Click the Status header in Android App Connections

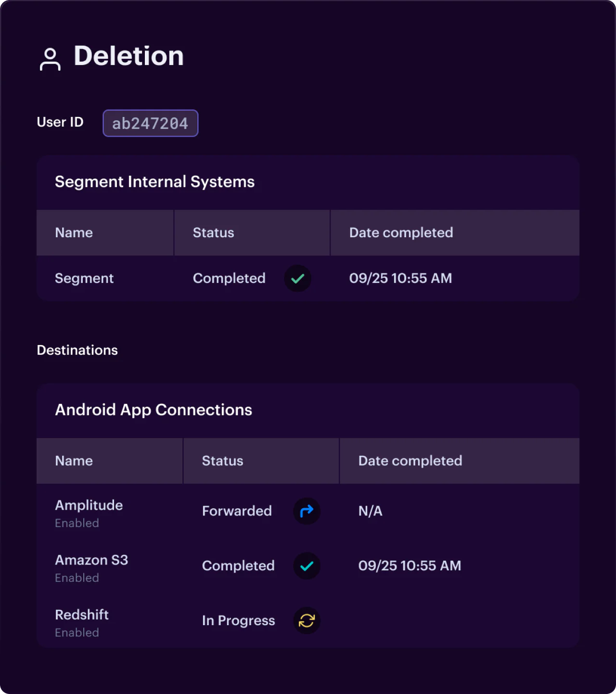click(222, 461)
